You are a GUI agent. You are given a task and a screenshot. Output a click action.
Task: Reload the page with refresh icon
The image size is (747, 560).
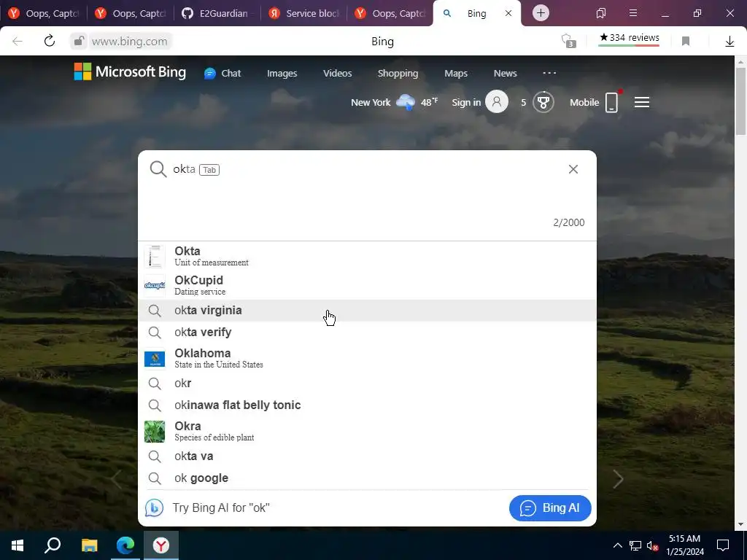point(50,42)
